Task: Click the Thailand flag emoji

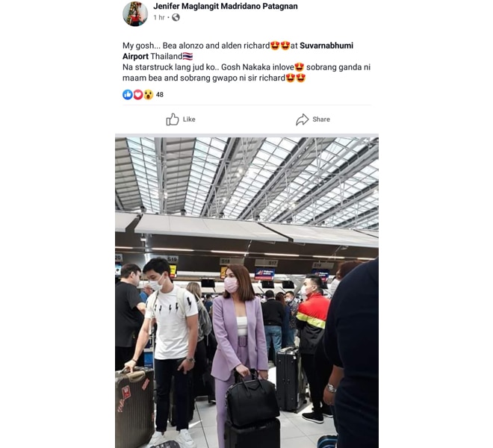Action: tap(187, 56)
